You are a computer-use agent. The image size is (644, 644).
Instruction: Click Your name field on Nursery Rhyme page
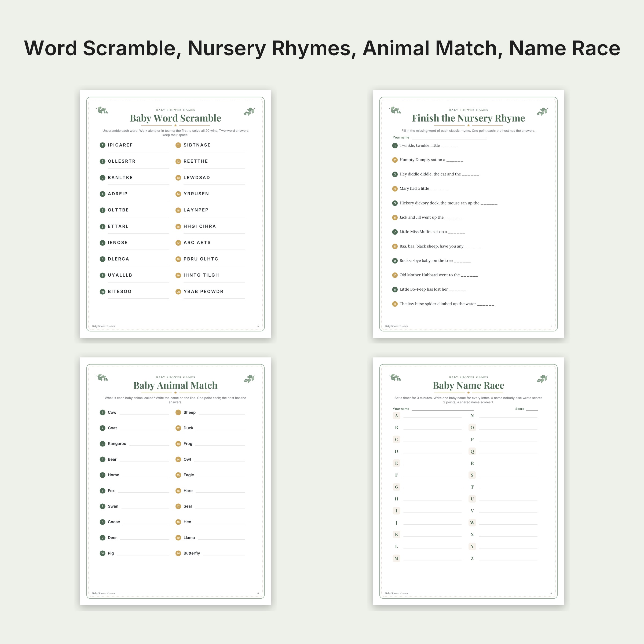coord(449,138)
